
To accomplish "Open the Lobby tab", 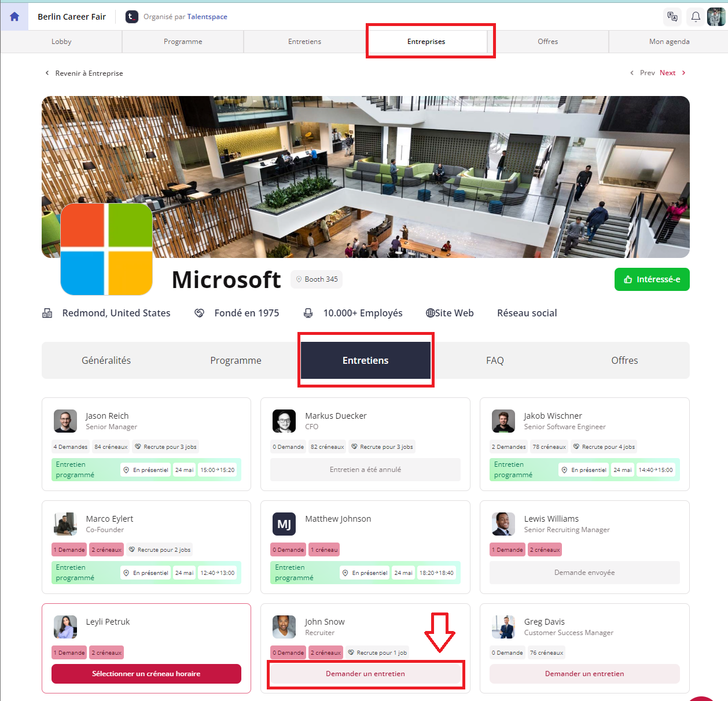I will pos(61,42).
